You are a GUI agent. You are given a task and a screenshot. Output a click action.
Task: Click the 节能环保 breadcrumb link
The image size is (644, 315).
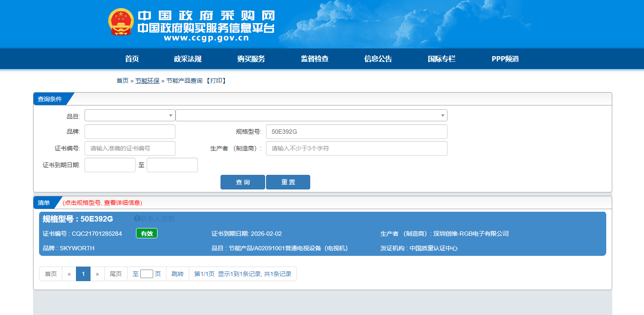point(147,81)
